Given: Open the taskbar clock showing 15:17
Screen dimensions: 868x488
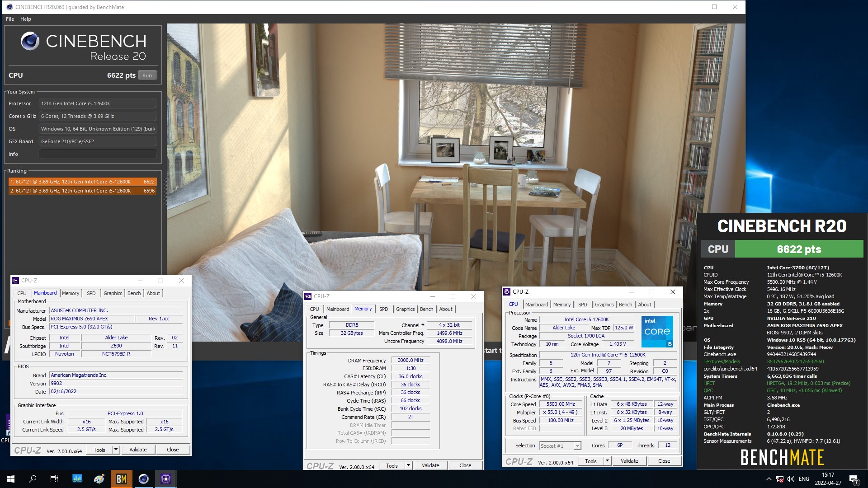Looking at the screenshot, I should [828, 479].
